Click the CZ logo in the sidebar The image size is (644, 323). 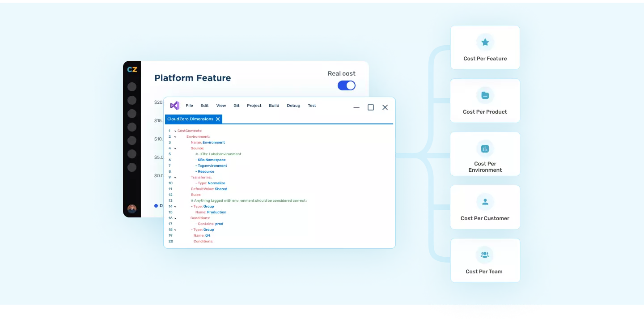pos(132,69)
